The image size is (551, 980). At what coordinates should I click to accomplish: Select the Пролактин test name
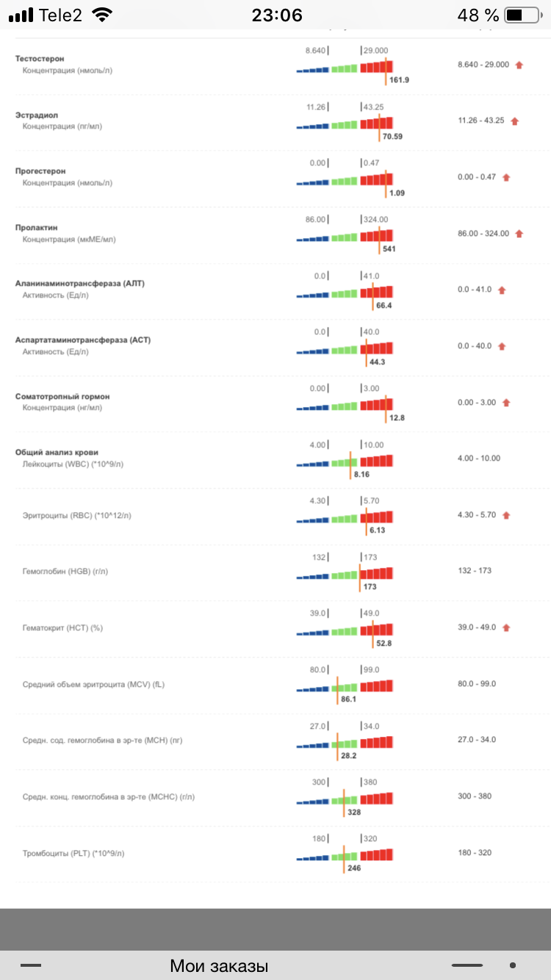[36, 228]
